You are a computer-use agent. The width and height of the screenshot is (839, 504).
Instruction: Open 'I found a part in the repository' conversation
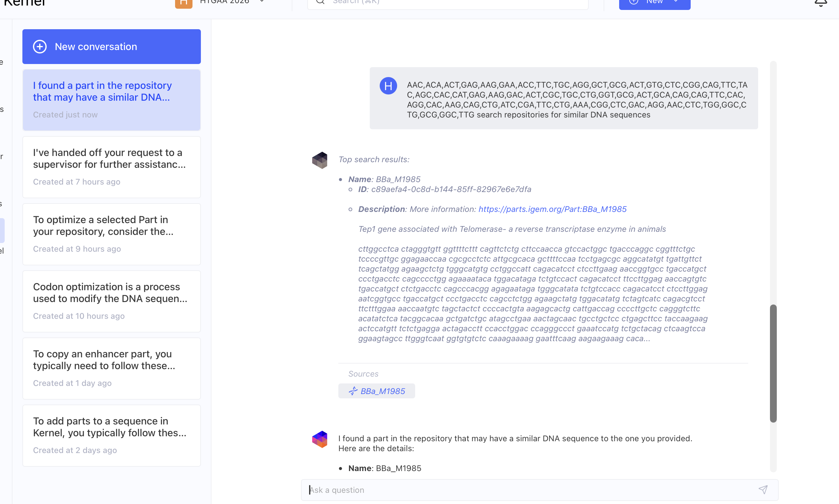[111, 100]
